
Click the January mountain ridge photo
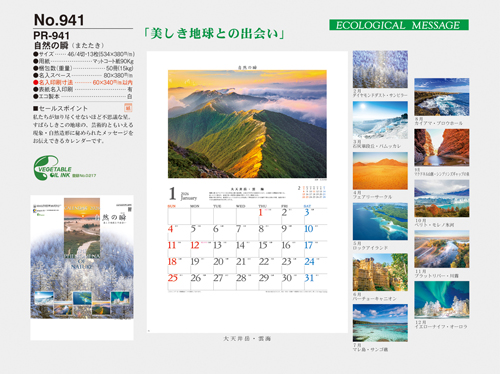click(247, 124)
